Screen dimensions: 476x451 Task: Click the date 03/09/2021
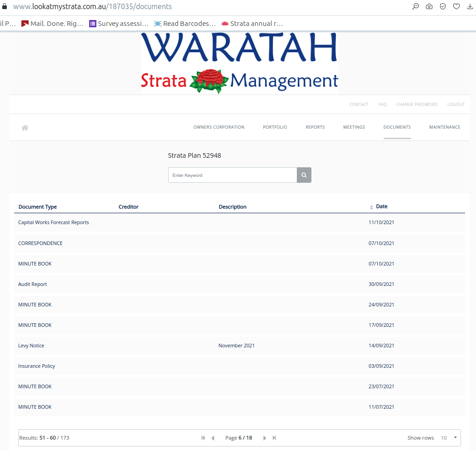click(381, 366)
